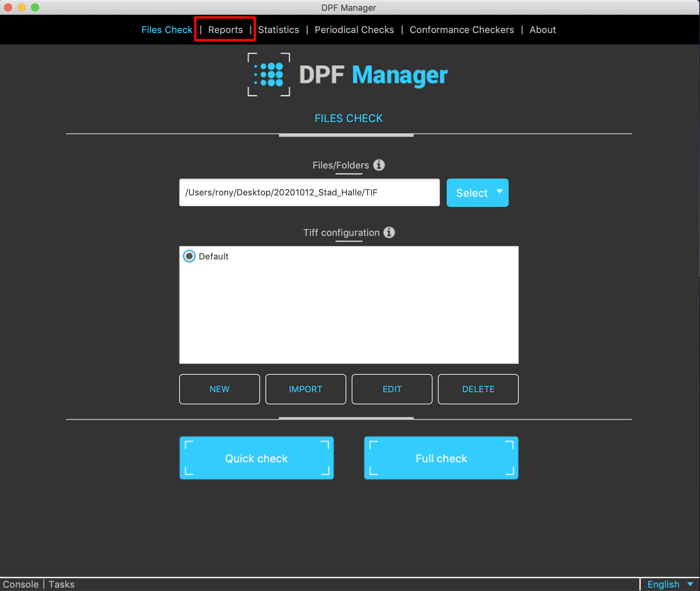The height and width of the screenshot is (591, 700).
Task: Switch to the Statistics tab
Action: coord(279,30)
